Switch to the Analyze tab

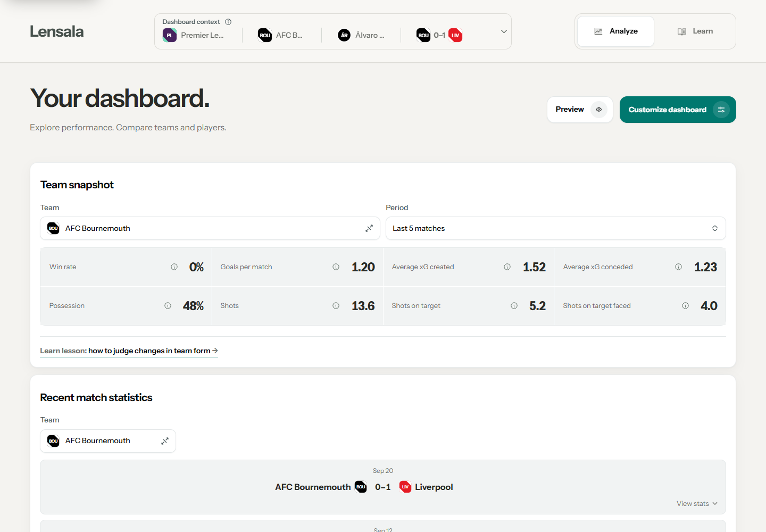[x=616, y=31]
